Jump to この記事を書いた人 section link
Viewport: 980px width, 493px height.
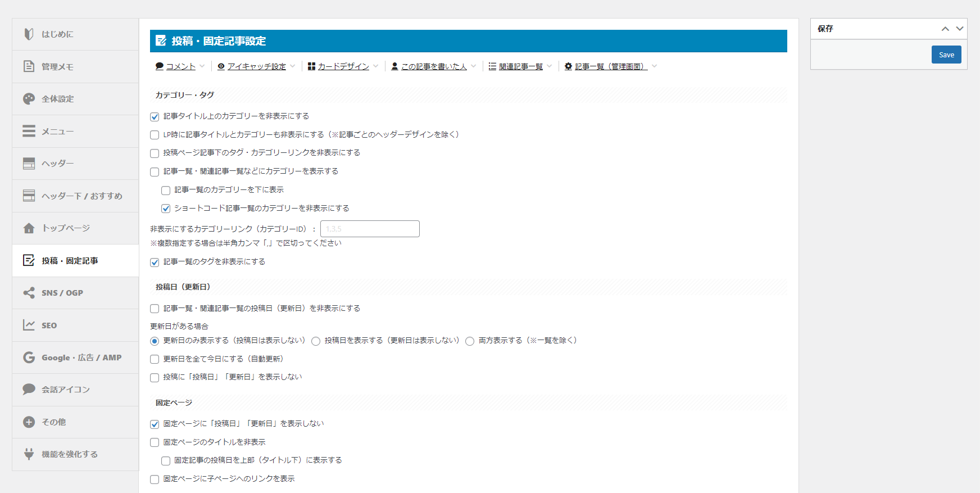434,66
